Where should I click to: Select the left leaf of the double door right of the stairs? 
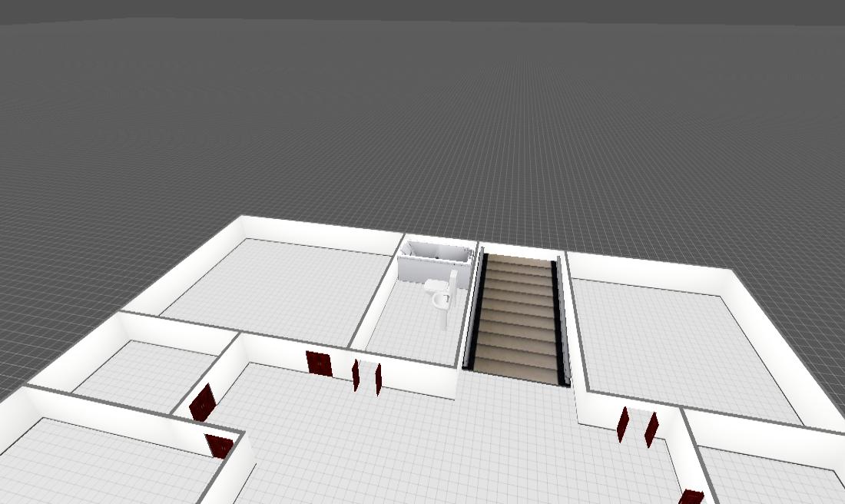tap(623, 424)
